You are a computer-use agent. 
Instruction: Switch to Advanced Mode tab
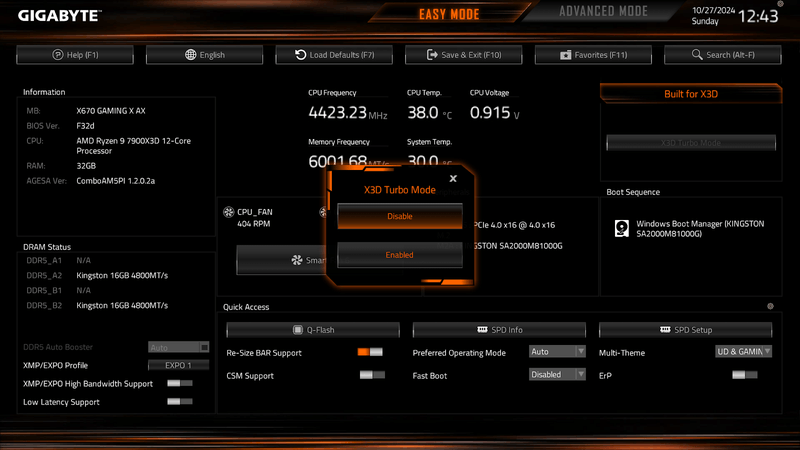[603, 11]
